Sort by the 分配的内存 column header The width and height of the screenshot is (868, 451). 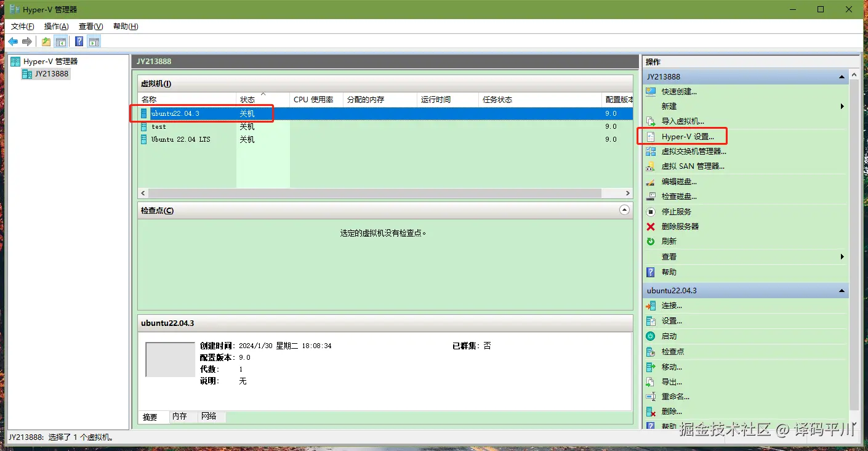pyautogui.click(x=380, y=100)
